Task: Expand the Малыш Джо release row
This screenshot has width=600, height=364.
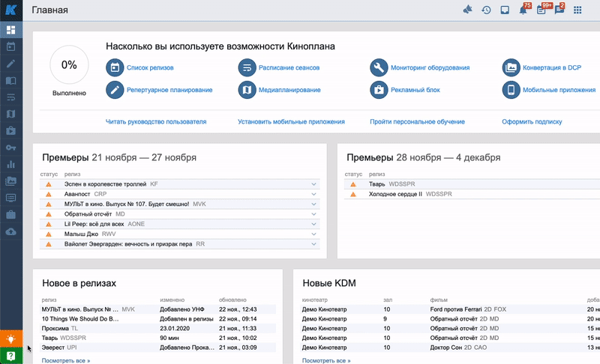Action: point(313,234)
